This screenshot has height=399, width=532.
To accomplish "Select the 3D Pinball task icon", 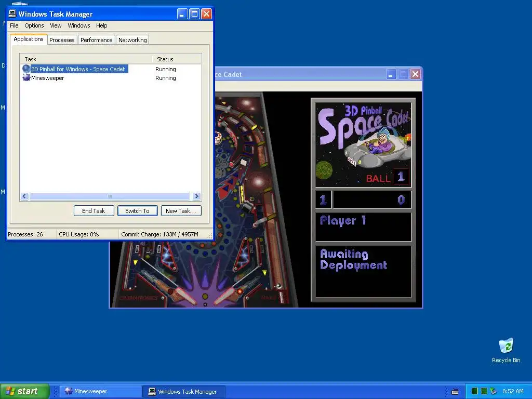I will 26,69.
